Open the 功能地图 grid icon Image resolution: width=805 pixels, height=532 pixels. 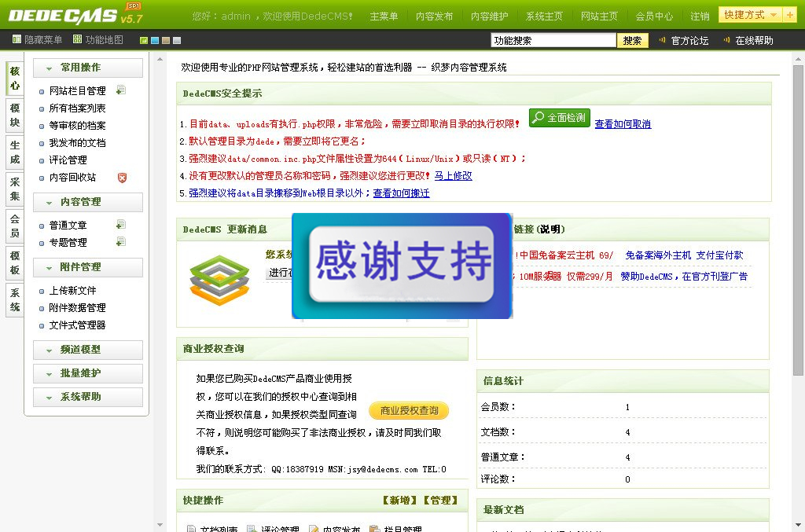78,39
